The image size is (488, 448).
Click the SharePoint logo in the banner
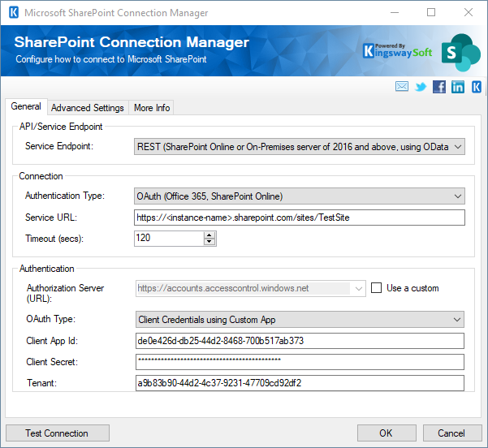pyautogui.click(x=460, y=52)
